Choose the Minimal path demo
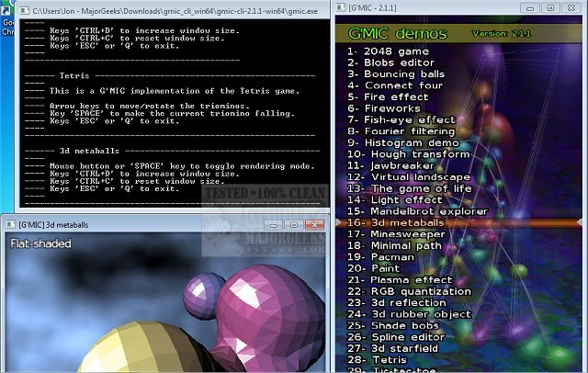This screenshot has height=373, width=588. [394, 245]
